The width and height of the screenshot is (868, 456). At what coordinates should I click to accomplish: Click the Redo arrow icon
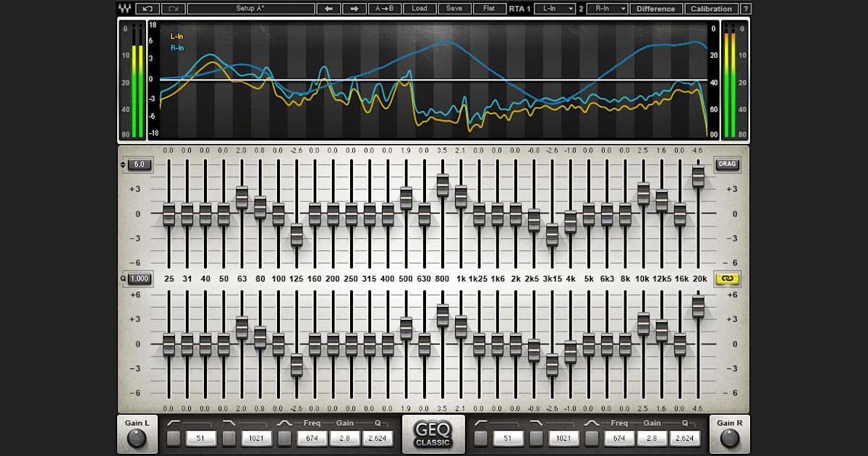(174, 8)
